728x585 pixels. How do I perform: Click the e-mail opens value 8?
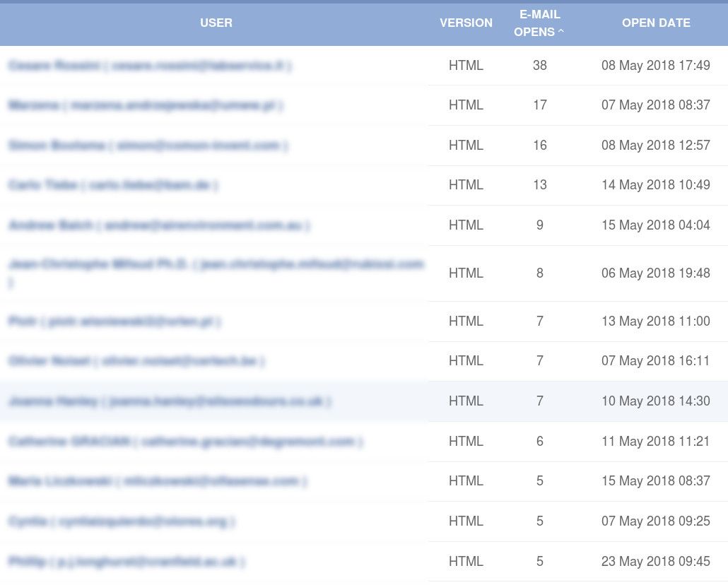(x=539, y=273)
